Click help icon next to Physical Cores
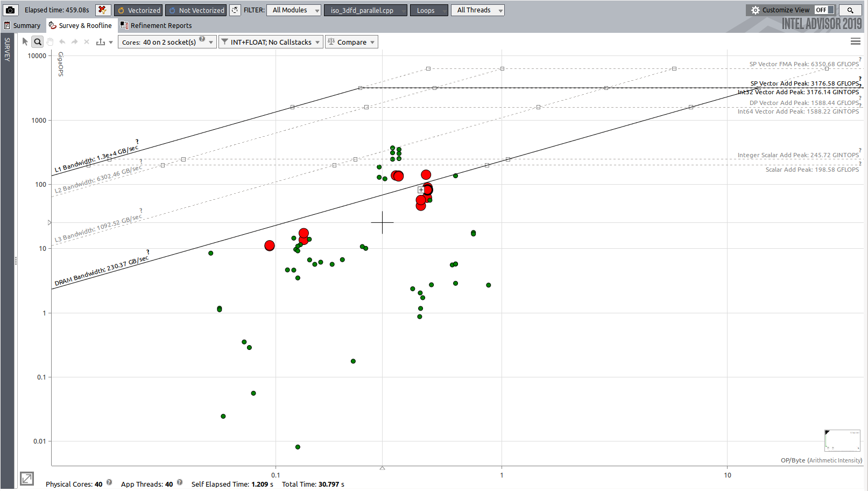This screenshot has width=868, height=491. point(109,482)
